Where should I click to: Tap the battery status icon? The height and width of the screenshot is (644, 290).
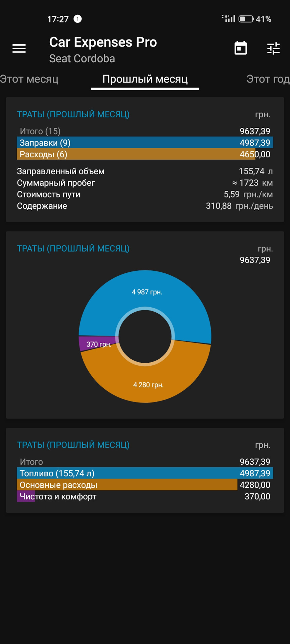tap(246, 19)
